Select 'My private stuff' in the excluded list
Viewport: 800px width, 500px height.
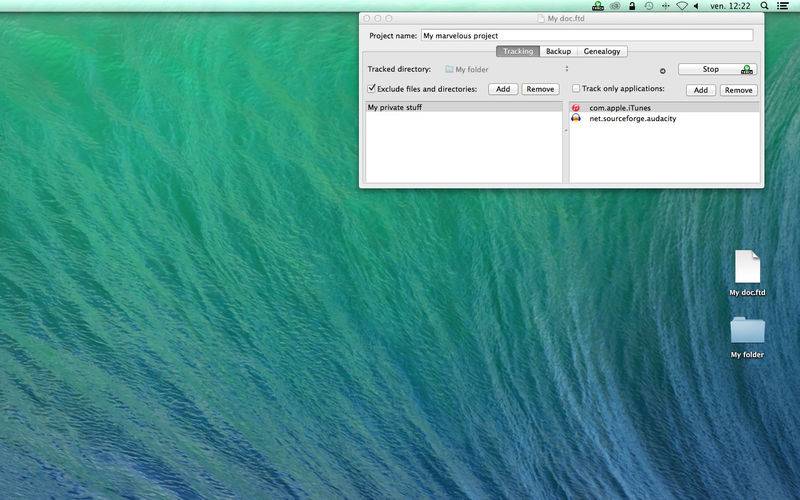(x=464, y=107)
